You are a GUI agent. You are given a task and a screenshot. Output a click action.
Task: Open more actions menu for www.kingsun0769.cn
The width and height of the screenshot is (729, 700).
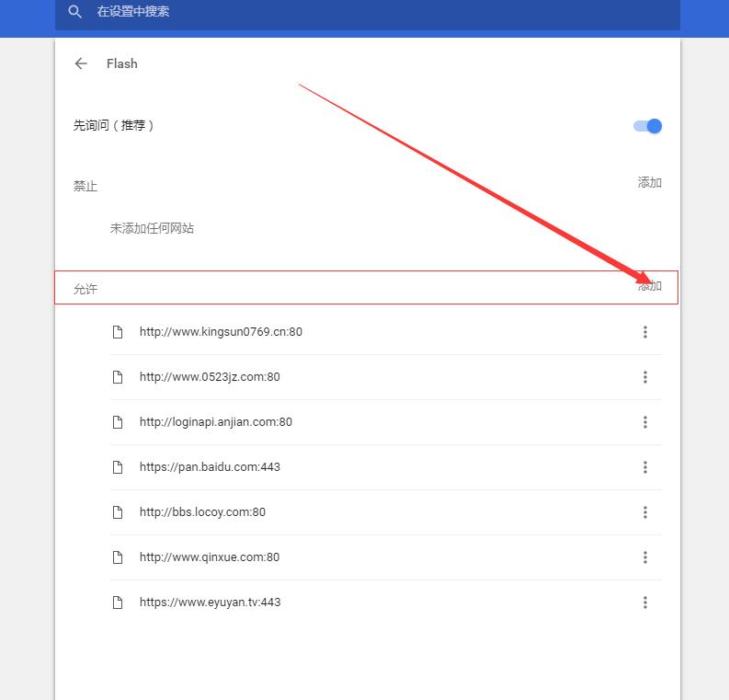[644, 332]
